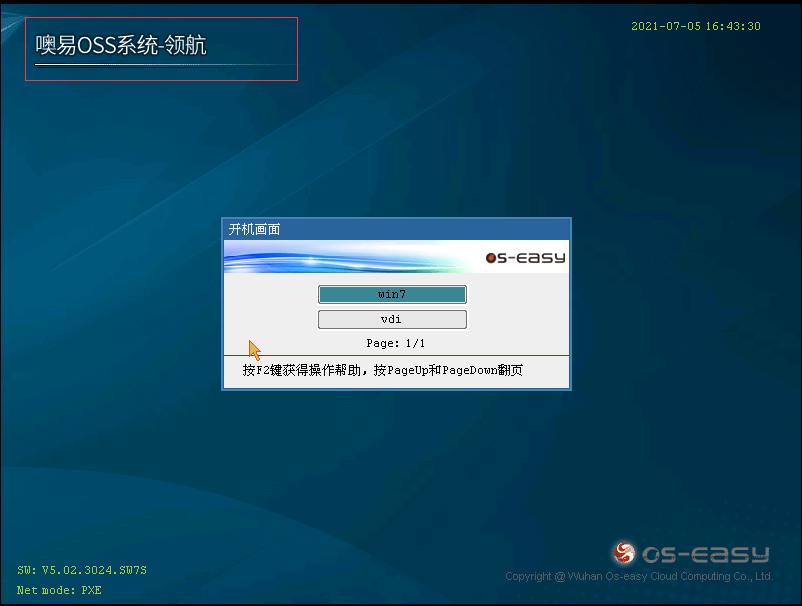Screen dimensions: 802x606
Task: Click the red dot in banner os-easy logo
Action: [x=491, y=258]
